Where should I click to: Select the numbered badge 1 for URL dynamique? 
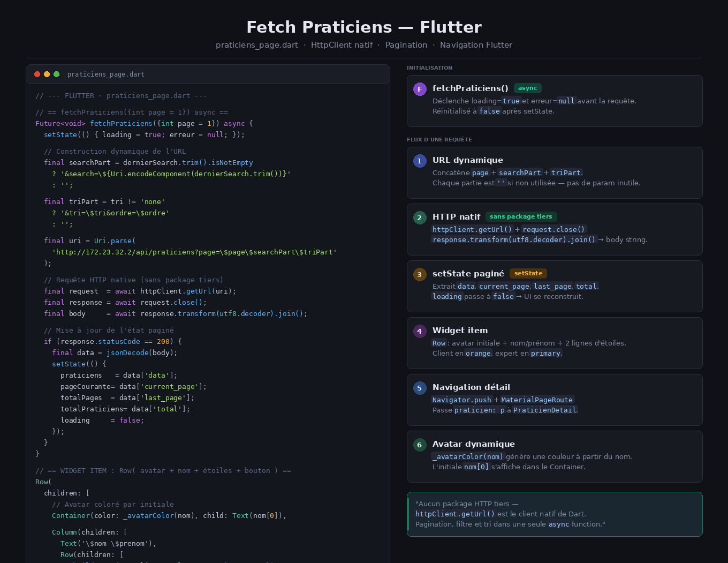tap(419, 161)
